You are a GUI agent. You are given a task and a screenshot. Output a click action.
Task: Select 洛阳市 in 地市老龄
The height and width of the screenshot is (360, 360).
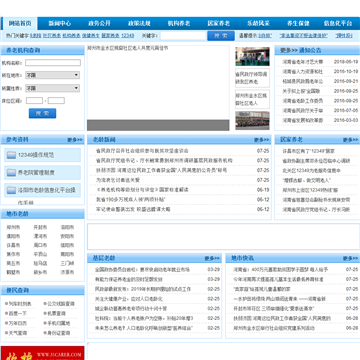67,227
